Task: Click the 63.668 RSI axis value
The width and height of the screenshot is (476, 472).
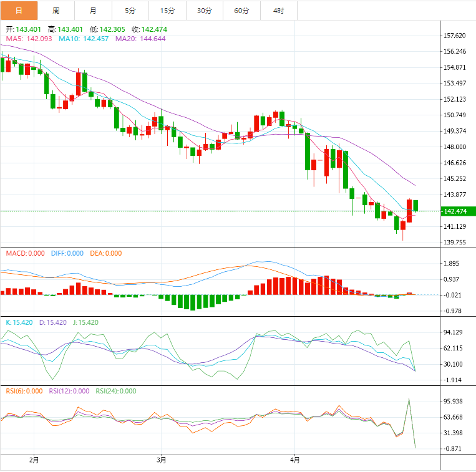Action: coord(453,417)
